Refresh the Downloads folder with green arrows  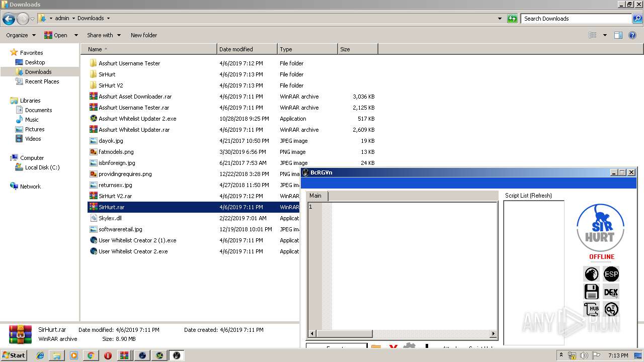point(512,19)
